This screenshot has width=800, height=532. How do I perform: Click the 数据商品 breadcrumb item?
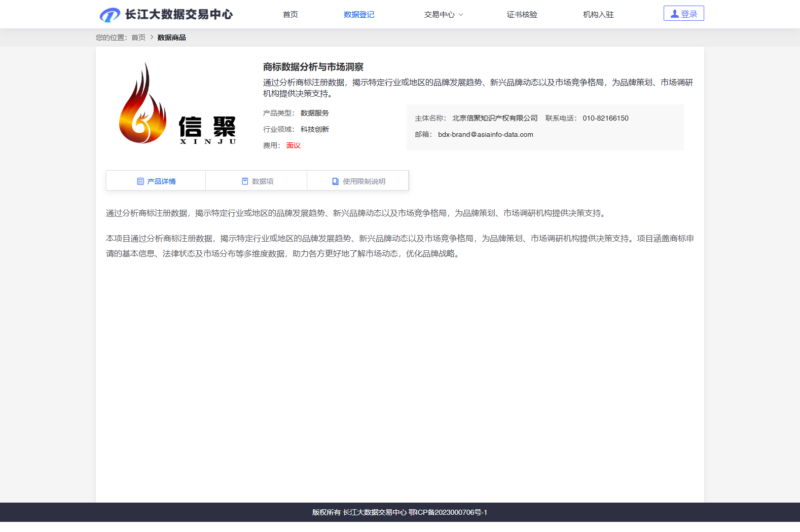click(172, 37)
